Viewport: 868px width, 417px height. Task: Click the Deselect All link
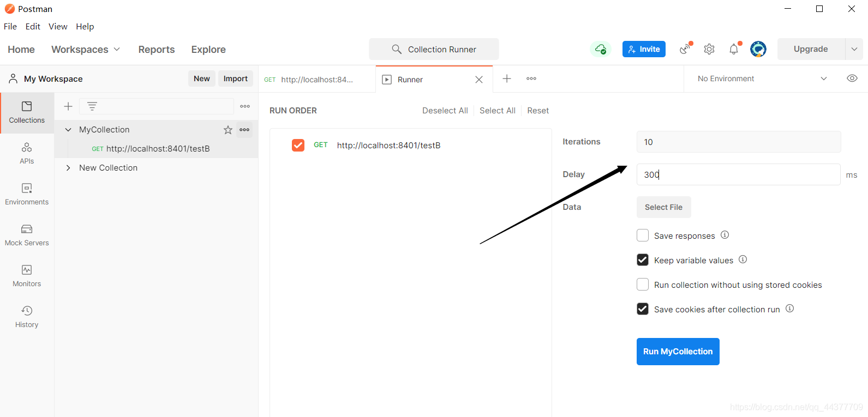click(x=445, y=111)
